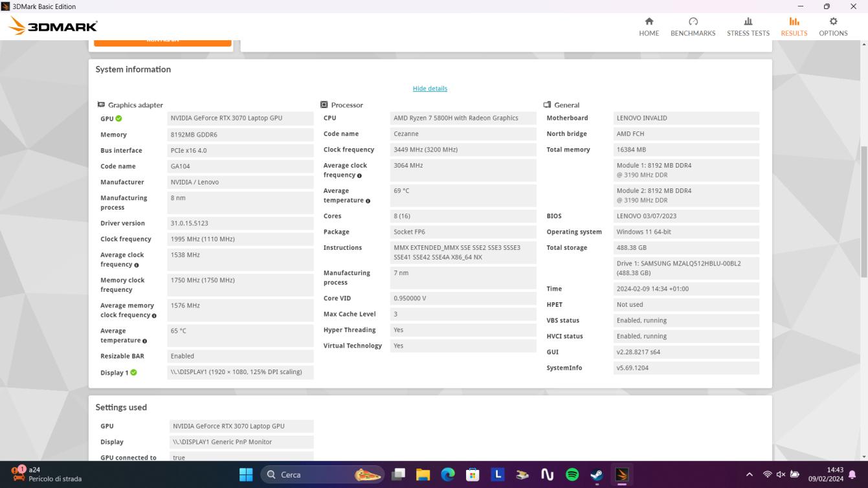Screen dimensions: 868x488
Task: Open Steam from the taskbar
Action: coord(596,474)
